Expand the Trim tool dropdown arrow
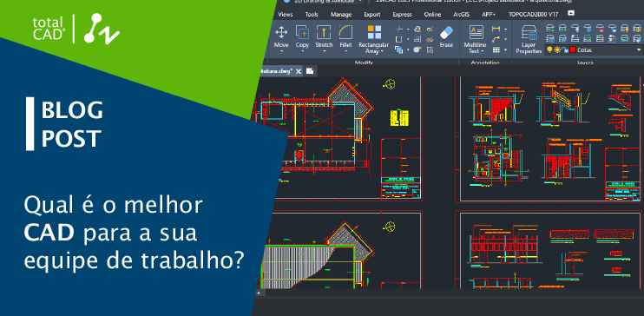The image size is (644, 316). click(408, 29)
